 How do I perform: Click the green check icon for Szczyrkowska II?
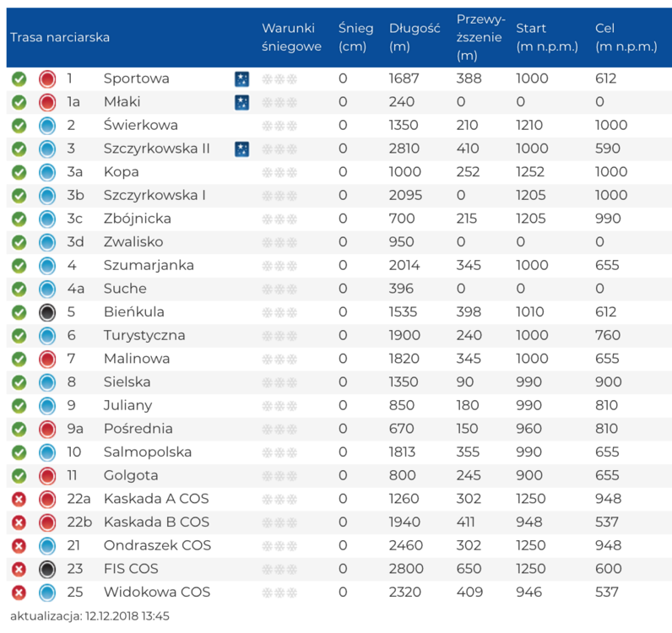19,149
